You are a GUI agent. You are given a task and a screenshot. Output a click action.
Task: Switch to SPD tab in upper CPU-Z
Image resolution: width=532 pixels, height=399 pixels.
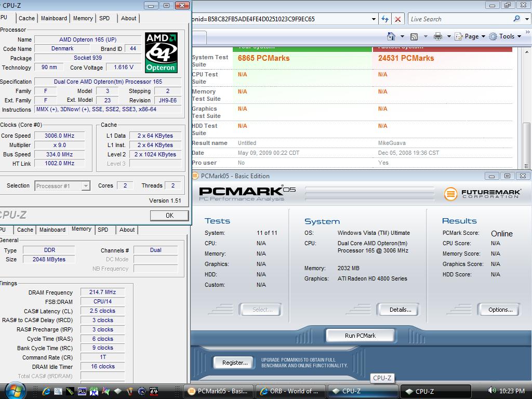coord(104,18)
